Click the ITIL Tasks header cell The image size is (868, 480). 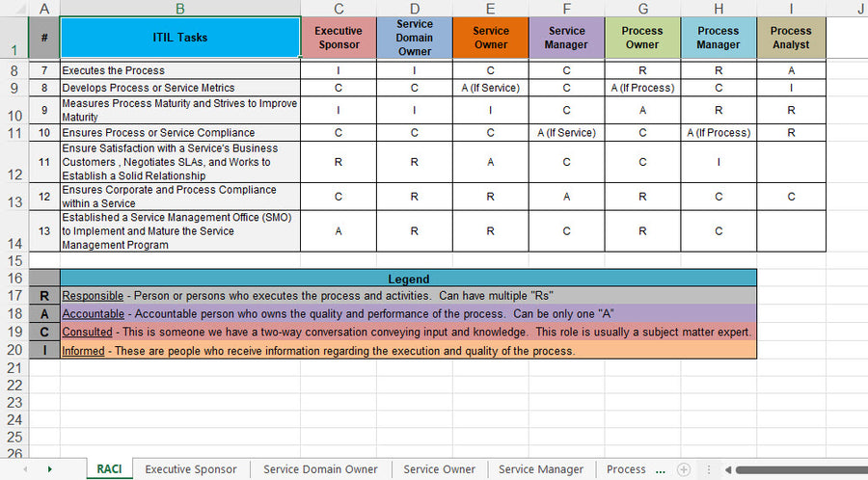click(x=180, y=38)
